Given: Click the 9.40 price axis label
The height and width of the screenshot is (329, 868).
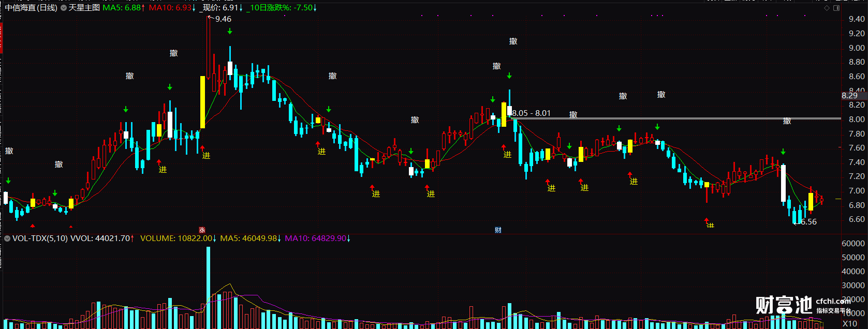Looking at the screenshot, I should tap(857, 19).
